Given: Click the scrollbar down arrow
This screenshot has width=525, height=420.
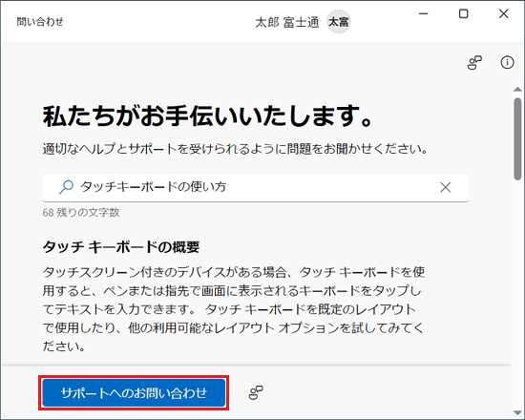Looking at the screenshot, I should click(517, 412).
